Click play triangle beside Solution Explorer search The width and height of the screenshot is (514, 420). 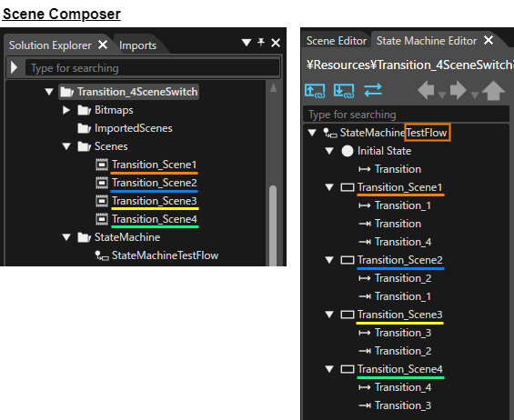point(14,67)
